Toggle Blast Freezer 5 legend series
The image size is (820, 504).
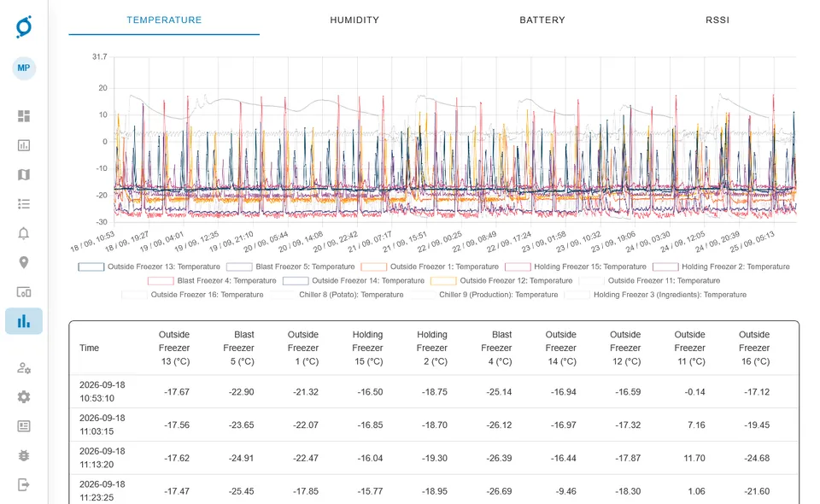coord(290,267)
